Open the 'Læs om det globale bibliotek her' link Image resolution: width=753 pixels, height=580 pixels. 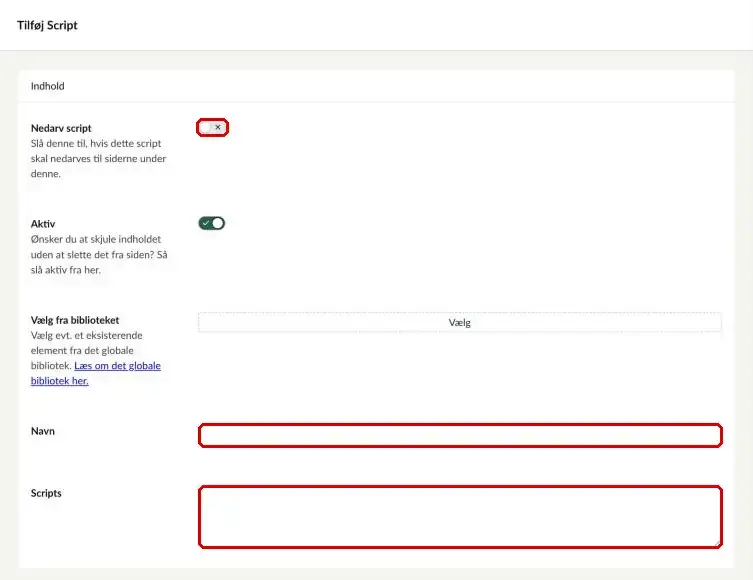coord(96,373)
